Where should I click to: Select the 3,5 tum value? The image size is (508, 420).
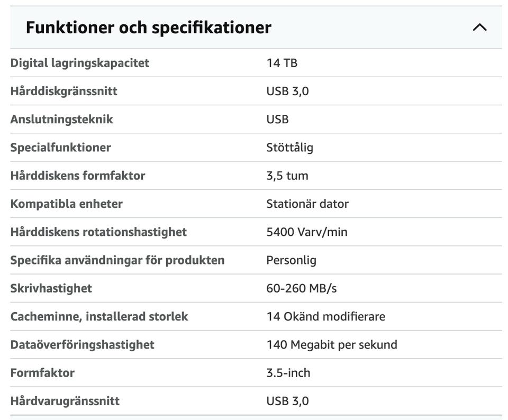pos(287,175)
